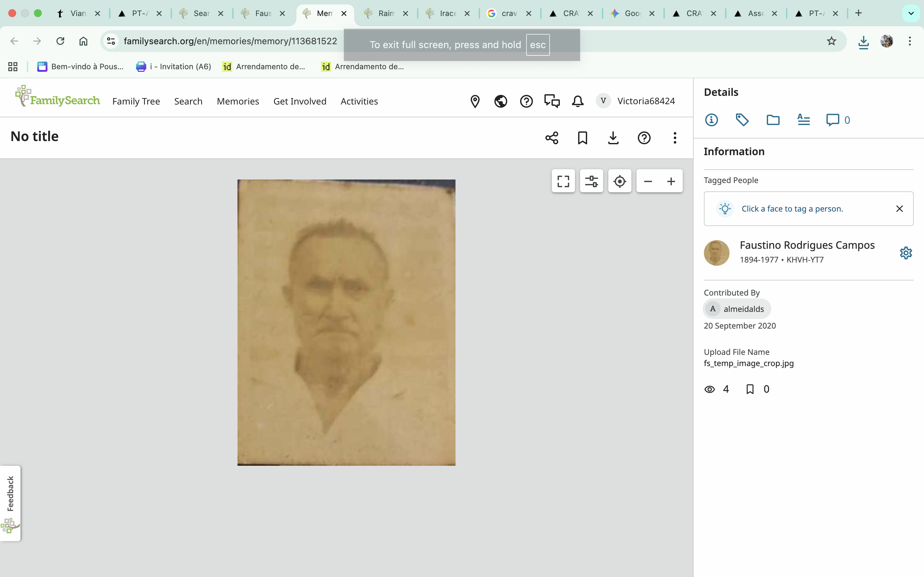Screen dimensions: 924x577
Task: Enter fullscreen image view
Action: [x=563, y=181]
